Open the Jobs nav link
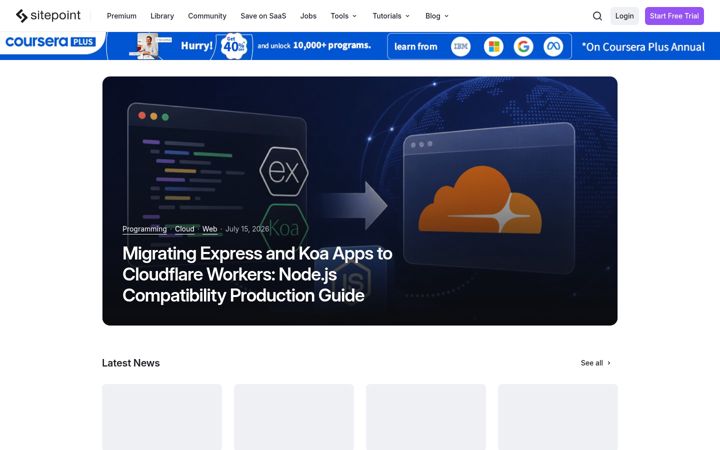Image resolution: width=720 pixels, height=450 pixels. pyautogui.click(x=308, y=16)
